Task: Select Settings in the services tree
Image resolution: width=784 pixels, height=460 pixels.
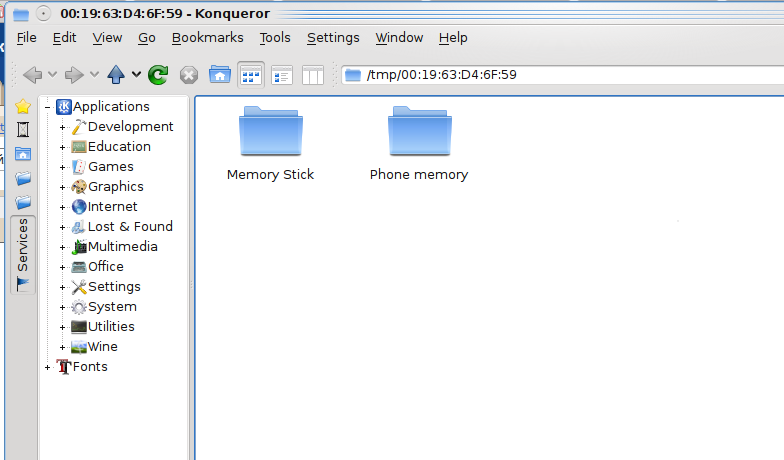Action: 106,286
